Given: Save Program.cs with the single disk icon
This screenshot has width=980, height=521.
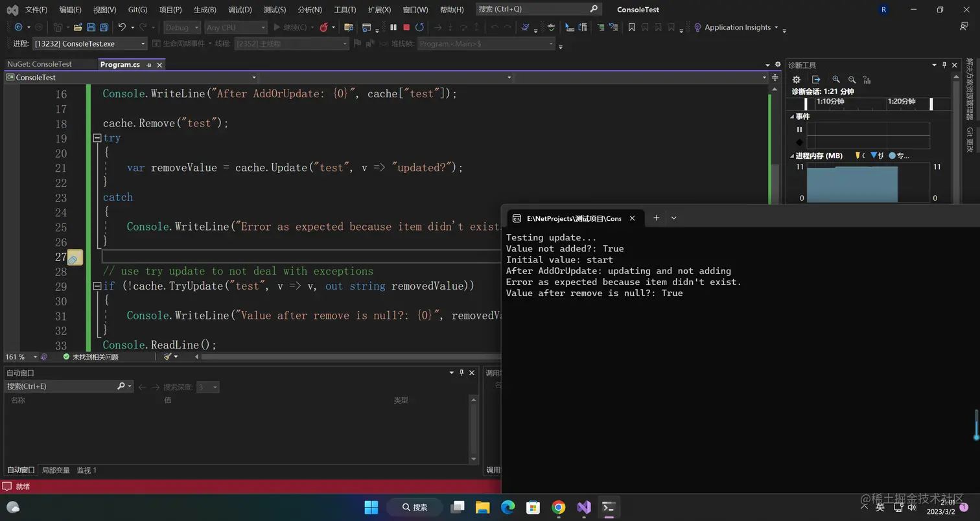Looking at the screenshot, I should (x=91, y=27).
